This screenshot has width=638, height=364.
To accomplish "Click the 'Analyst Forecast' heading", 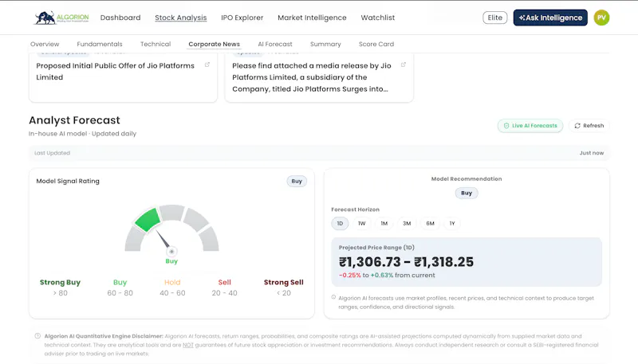I will [74, 120].
